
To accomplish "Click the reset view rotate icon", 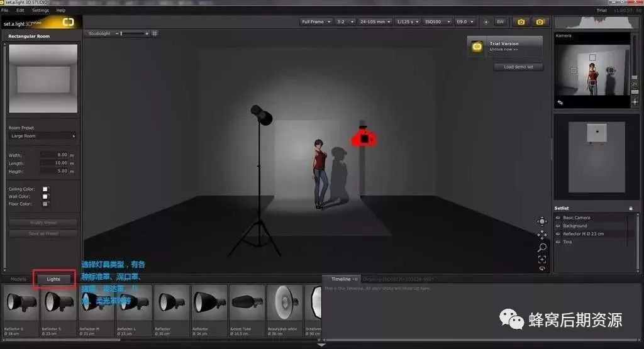I will click(x=542, y=269).
